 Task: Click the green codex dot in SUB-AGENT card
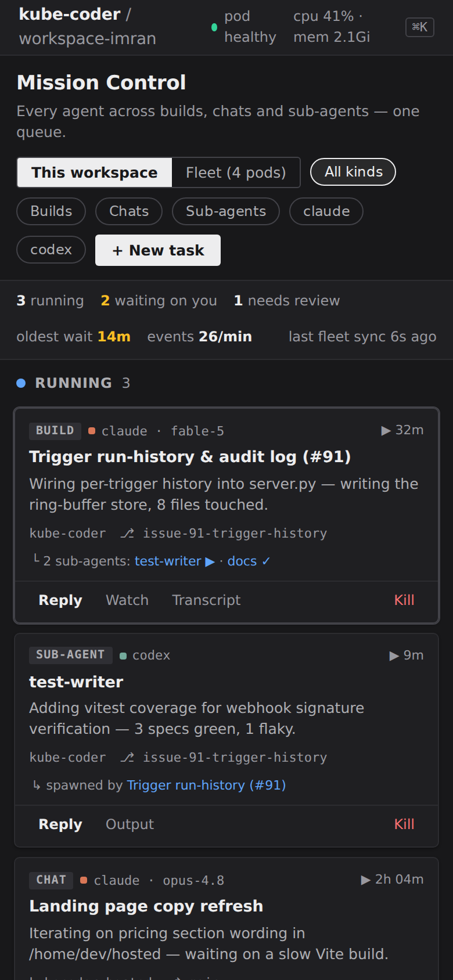click(123, 655)
